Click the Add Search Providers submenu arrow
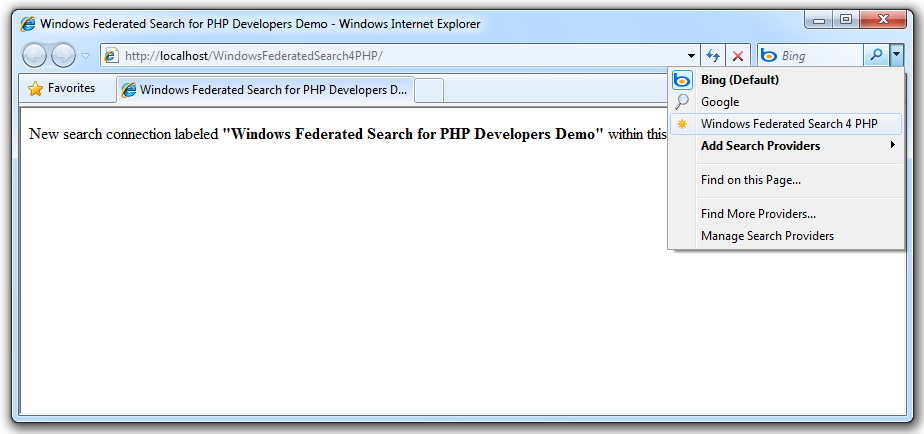The width and height of the screenshot is (924, 434). 893,145
